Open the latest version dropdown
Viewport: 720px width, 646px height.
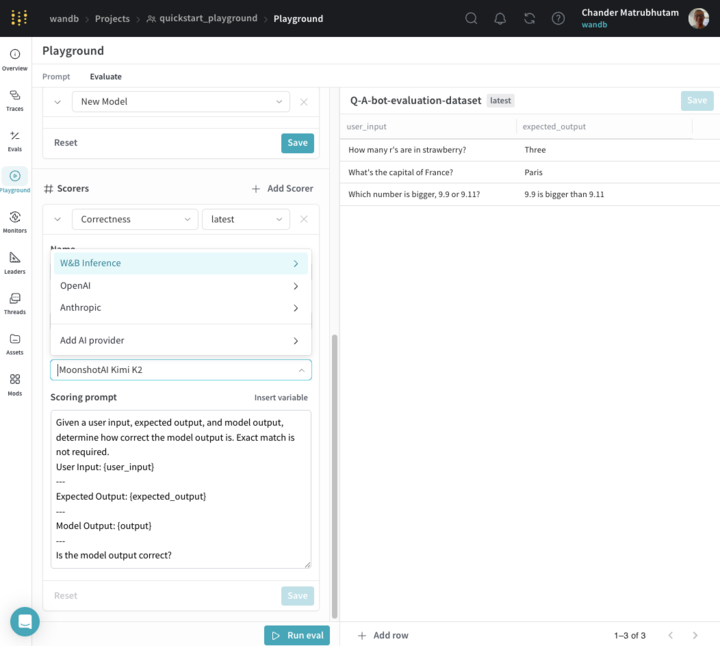[x=245, y=219]
